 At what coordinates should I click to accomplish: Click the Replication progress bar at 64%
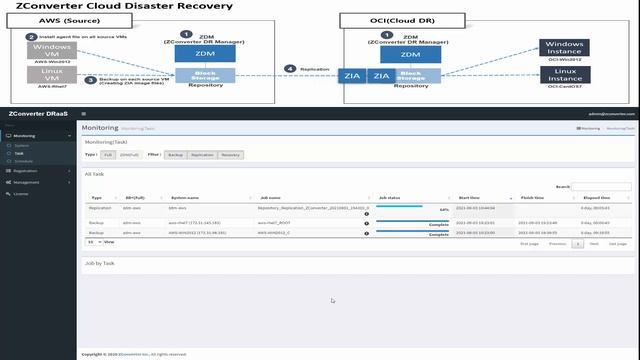coord(412,207)
